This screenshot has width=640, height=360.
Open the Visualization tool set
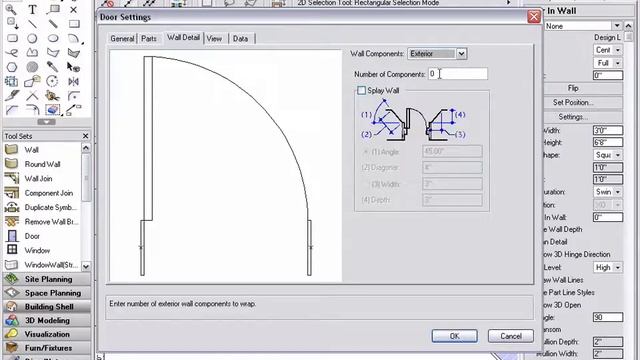(x=47, y=334)
